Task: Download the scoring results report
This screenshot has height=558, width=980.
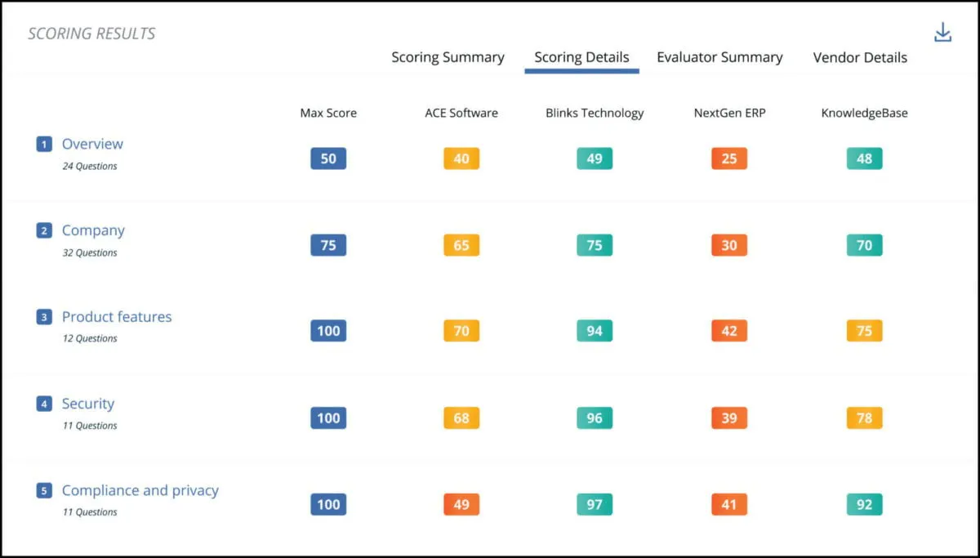Action: (942, 31)
